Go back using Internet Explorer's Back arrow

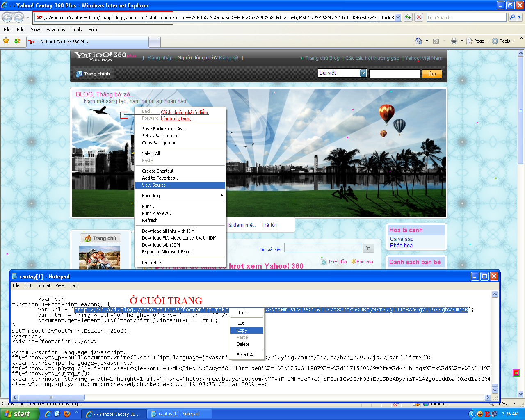click(7, 17)
